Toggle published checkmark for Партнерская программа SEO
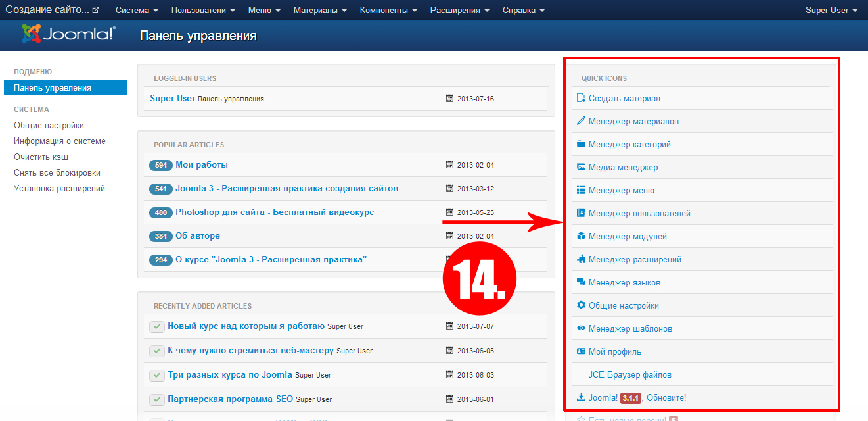Viewport: 868px width, 421px height. click(156, 399)
